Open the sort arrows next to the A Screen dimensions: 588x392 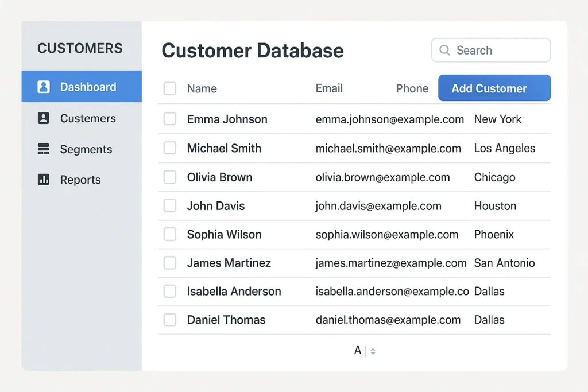[x=372, y=350]
